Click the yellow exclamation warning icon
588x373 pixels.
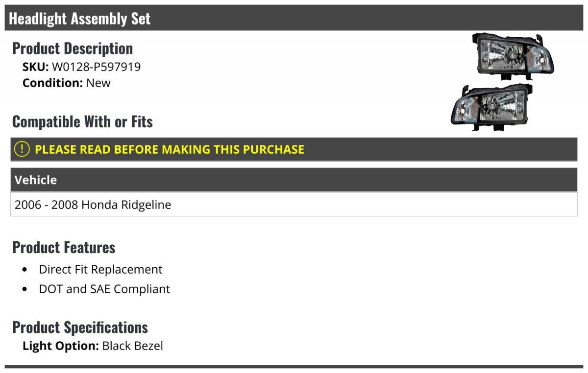tap(22, 149)
